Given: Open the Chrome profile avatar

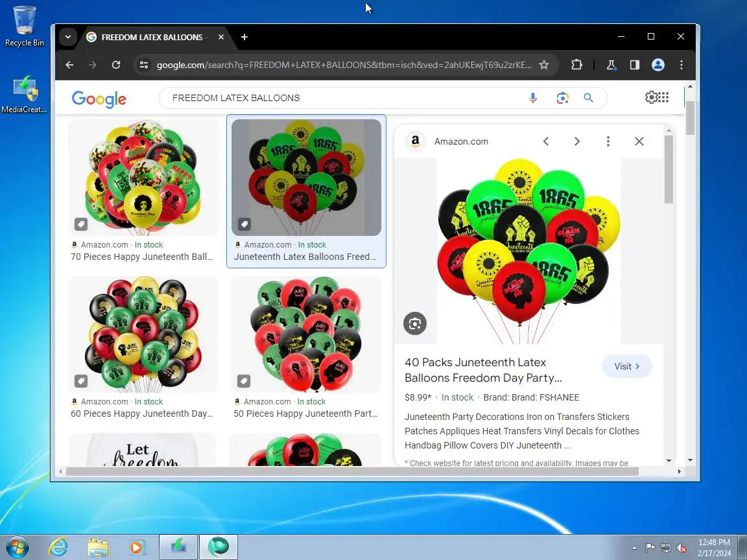Looking at the screenshot, I should point(658,65).
